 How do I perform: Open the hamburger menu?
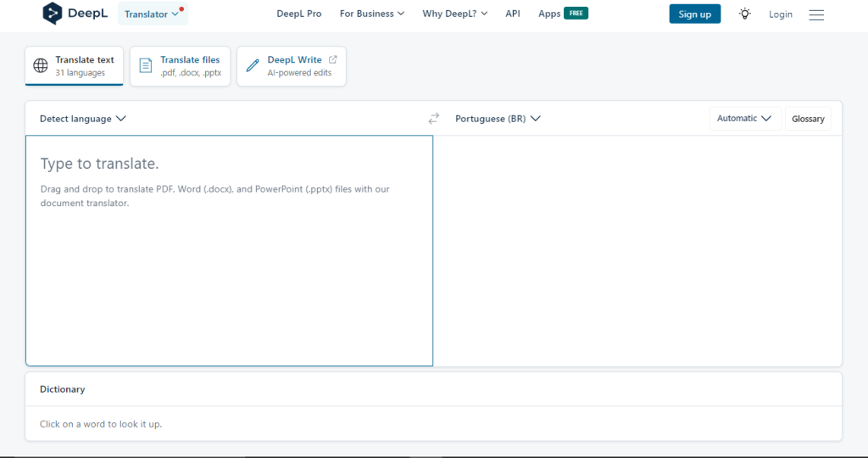816,15
